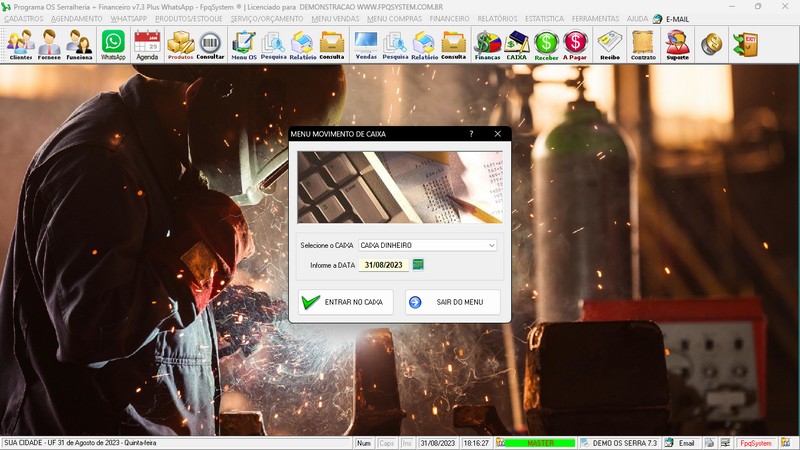800x450 pixels.
Task: Click the help question mark in dialog title
Action: [x=471, y=134]
